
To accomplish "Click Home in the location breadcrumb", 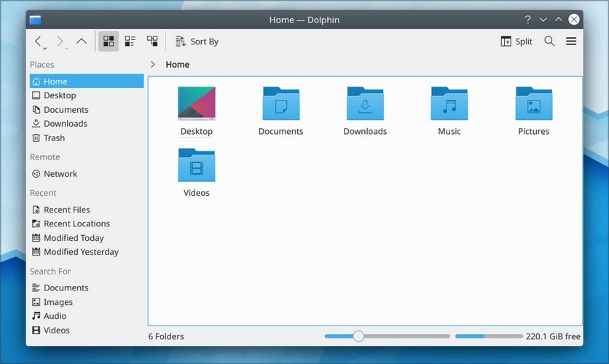I will pos(178,64).
